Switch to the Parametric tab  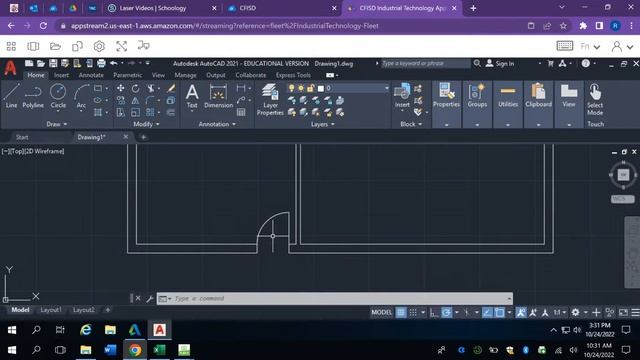(128, 75)
